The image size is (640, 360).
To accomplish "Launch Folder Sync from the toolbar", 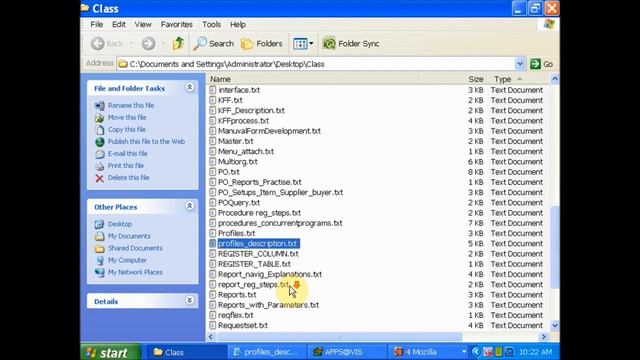I will tap(351, 43).
